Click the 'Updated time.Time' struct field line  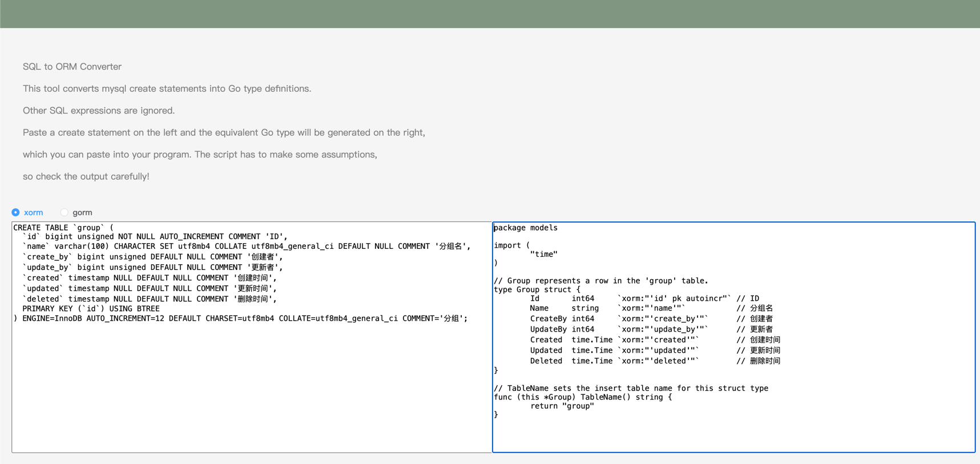pos(655,350)
